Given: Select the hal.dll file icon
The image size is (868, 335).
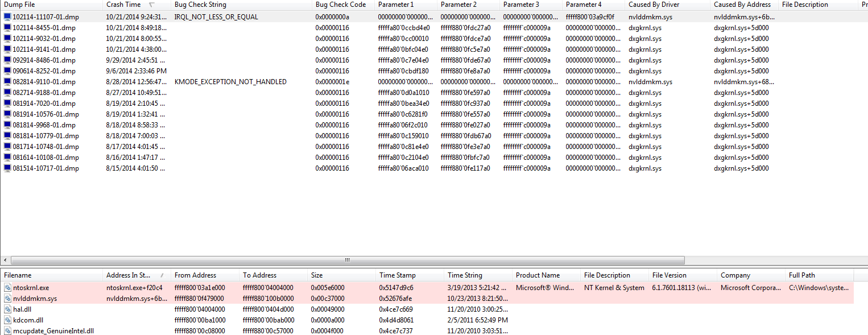Looking at the screenshot, I should [7, 309].
